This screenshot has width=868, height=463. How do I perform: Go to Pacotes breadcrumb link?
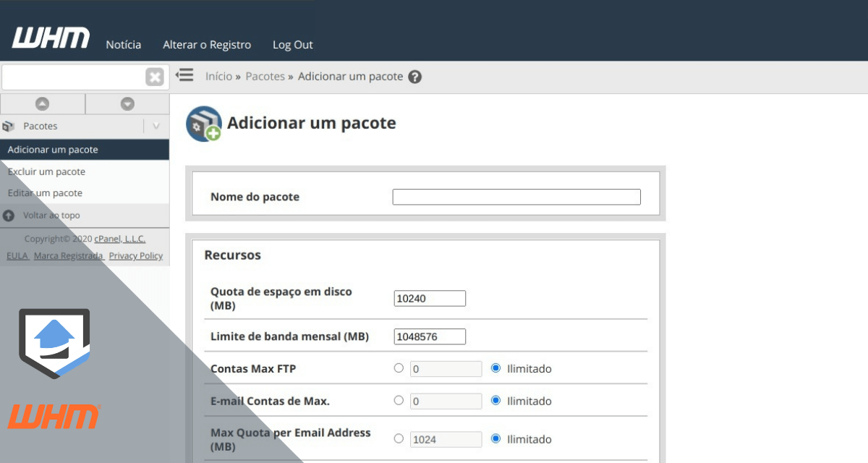click(265, 76)
